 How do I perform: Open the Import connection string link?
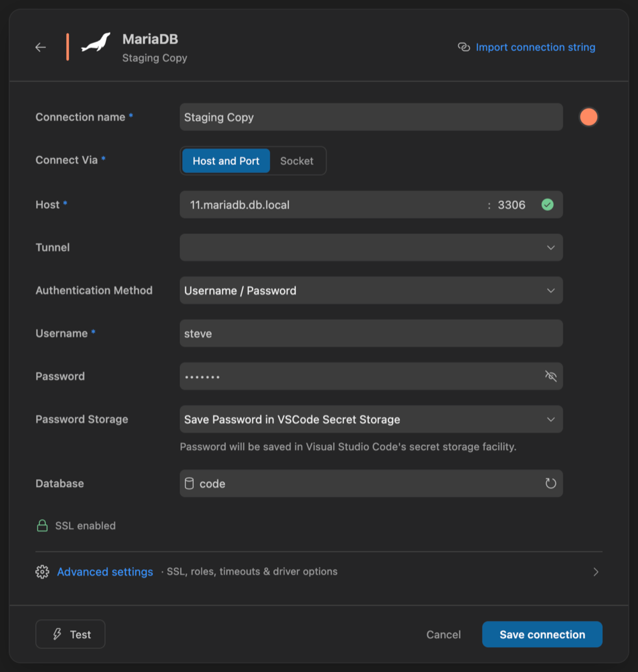535,47
